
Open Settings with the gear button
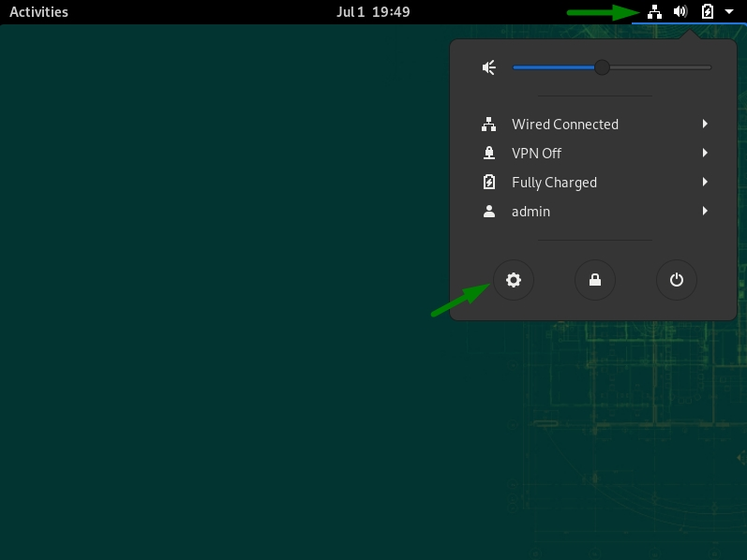[513, 280]
